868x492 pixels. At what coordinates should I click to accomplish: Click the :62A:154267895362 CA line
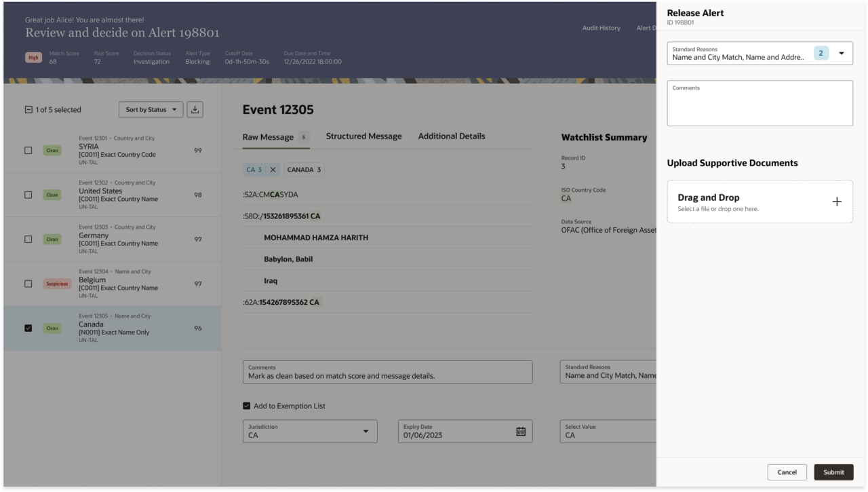281,303
